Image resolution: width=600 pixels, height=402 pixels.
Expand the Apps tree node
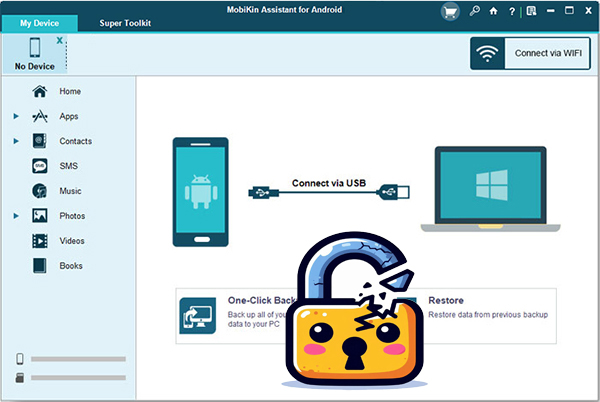[16, 116]
